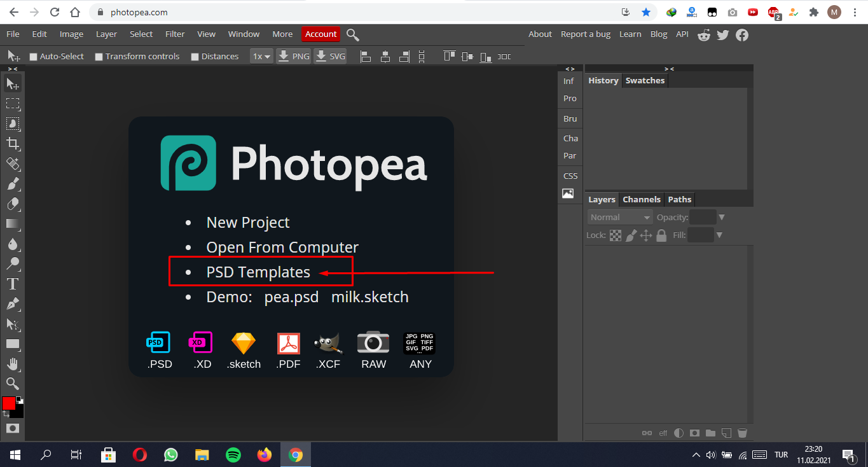Click the Fill value field
The image size is (868, 467).
click(x=701, y=235)
